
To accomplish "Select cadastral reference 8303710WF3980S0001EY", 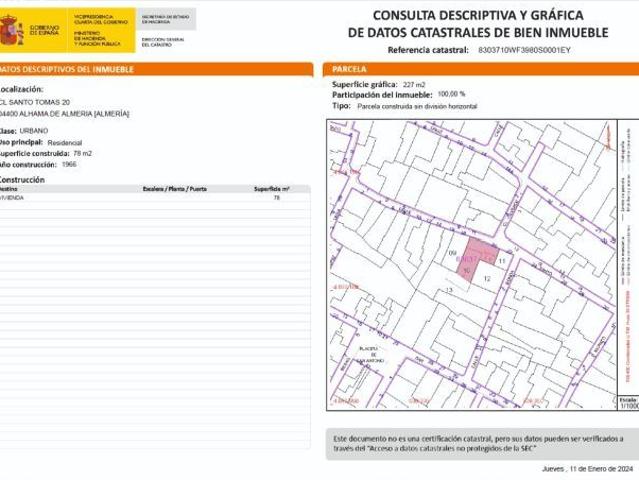I will click(x=524, y=50).
